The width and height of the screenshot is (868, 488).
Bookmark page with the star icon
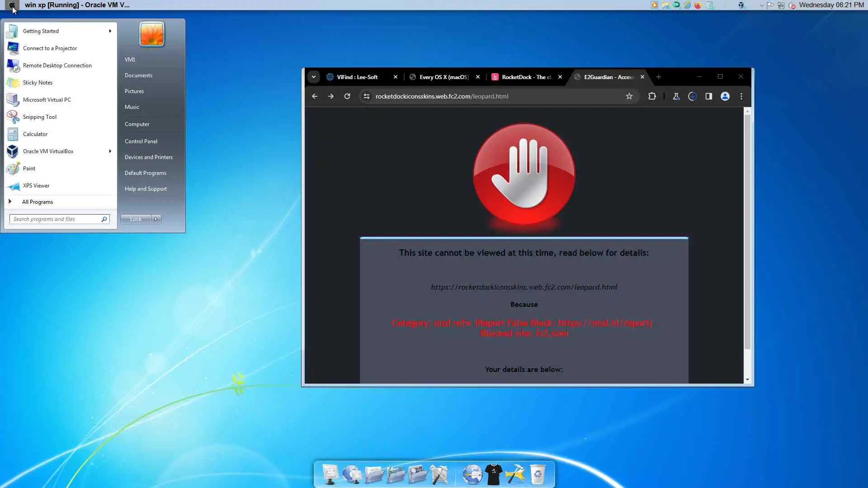click(629, 96)
